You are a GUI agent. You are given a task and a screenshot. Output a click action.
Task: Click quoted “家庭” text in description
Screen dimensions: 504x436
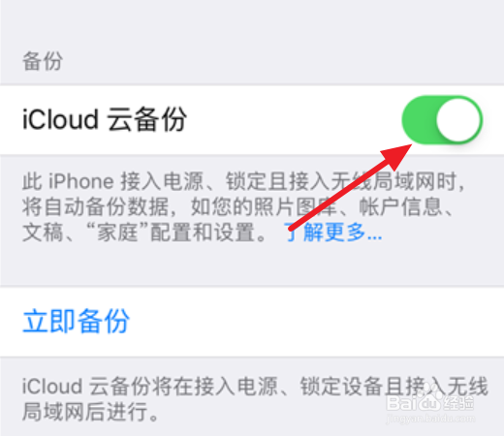(118, 233)
